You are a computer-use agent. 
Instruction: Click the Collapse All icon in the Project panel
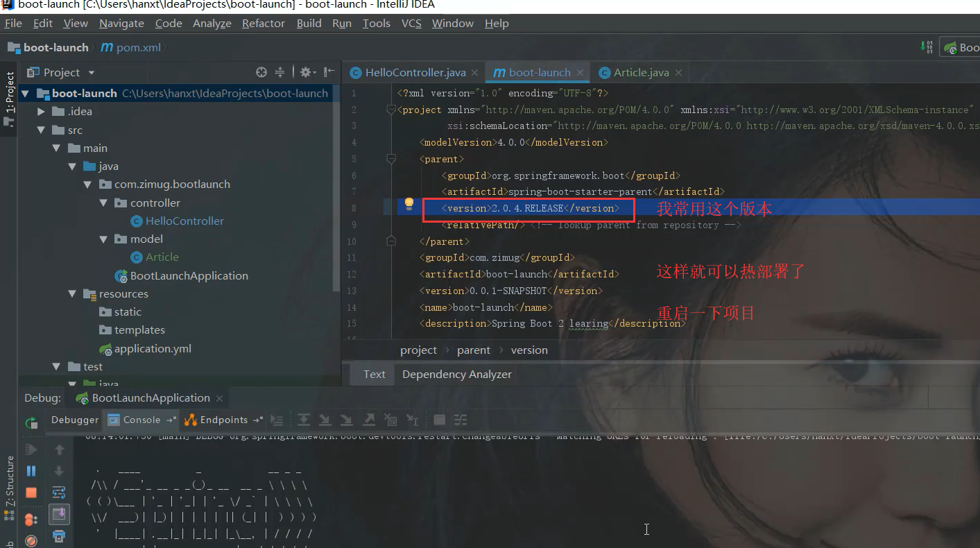[x=280, y=72]
